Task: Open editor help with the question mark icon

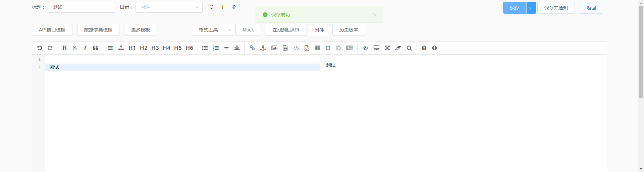Action: coord(424,48)
